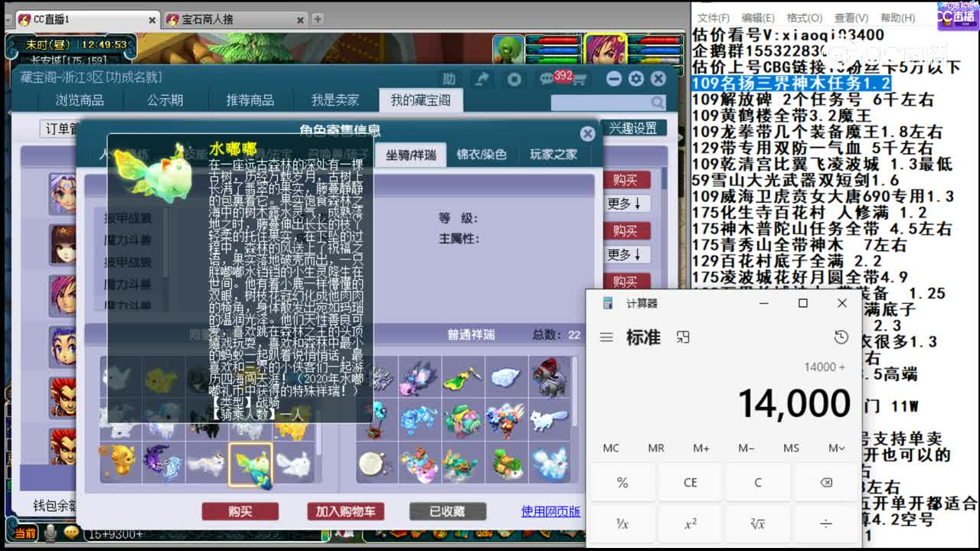
Task: Click the share arrow icon in 藏宝阁 title bar
Action: pos(482,79)
